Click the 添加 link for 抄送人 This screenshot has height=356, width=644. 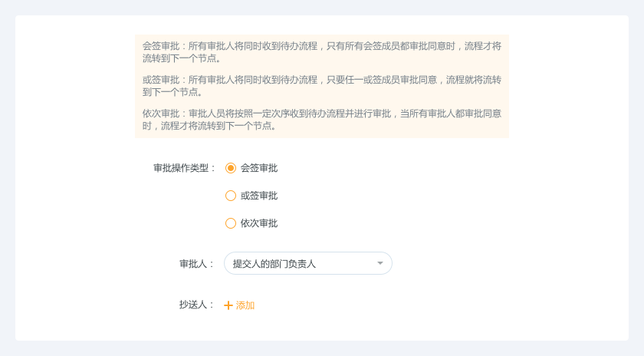click(245, 305)
